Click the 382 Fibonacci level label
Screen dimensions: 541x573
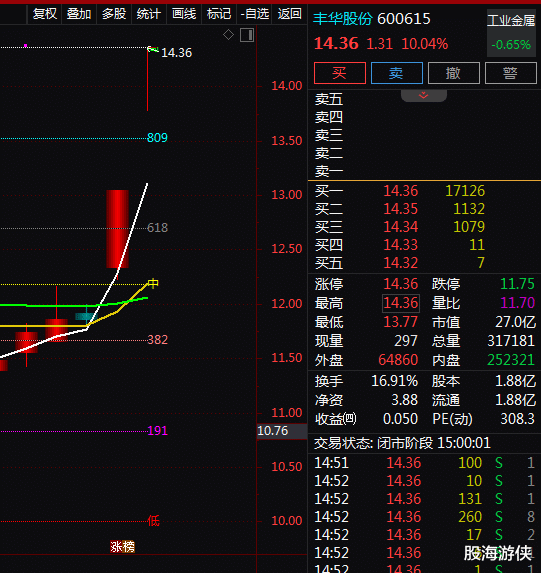click(157, 340)
